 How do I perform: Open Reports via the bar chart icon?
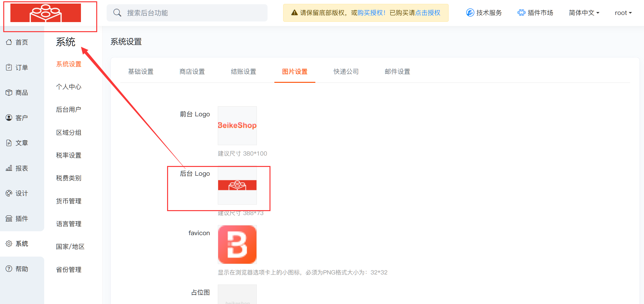pyautogui.click(x=9, y=168)
